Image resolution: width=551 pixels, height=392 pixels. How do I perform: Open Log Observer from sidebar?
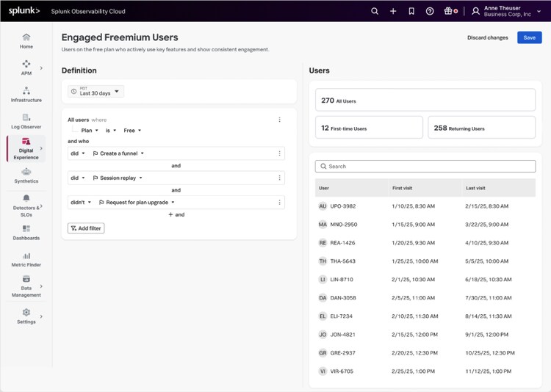(26, 122)
